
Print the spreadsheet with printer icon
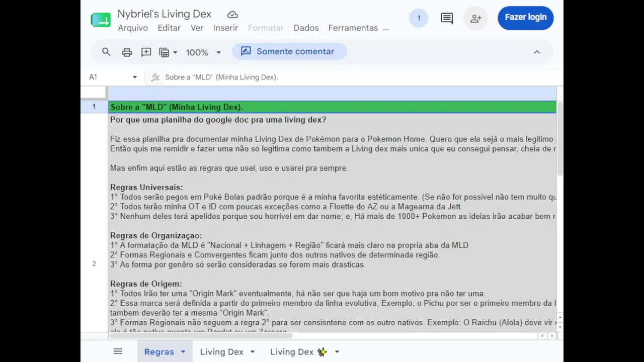(127, 52)
